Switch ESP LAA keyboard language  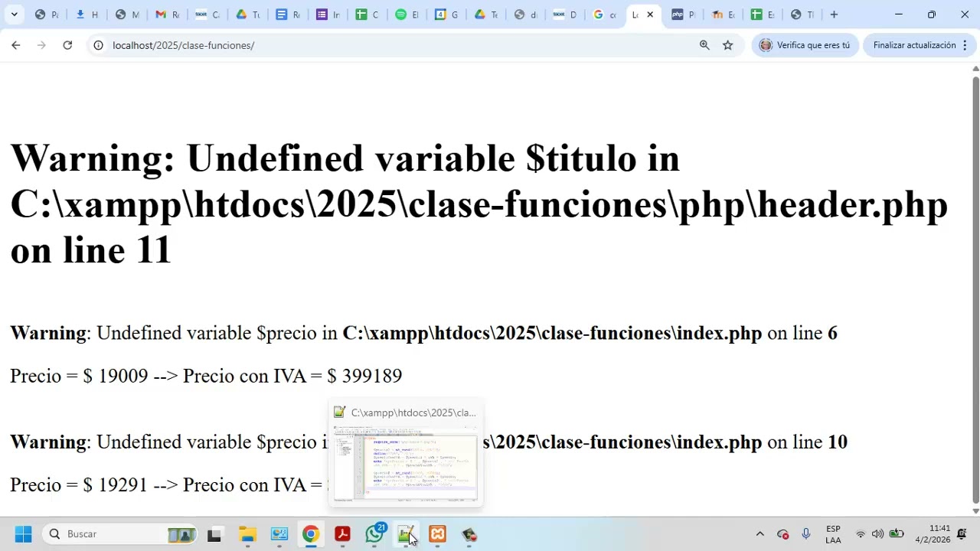833,534
